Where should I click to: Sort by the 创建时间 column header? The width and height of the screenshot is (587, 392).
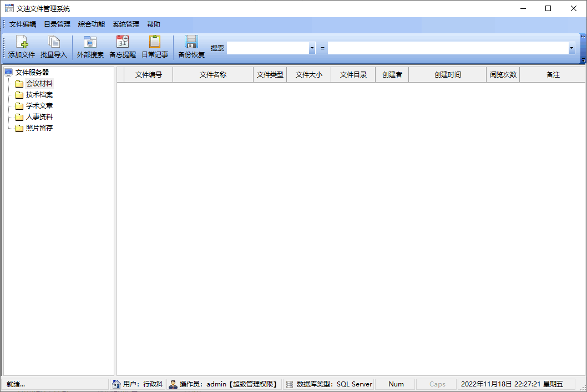(x=447, y=75)
